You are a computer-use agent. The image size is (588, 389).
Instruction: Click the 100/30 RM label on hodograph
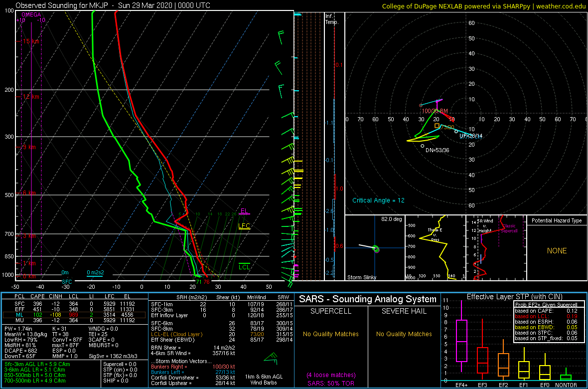pos(434,111)
